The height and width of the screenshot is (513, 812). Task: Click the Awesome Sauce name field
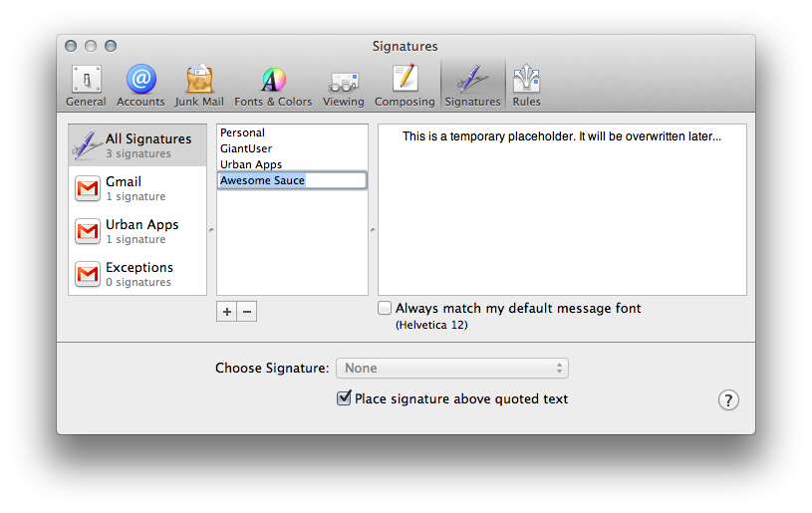[291, 180]
